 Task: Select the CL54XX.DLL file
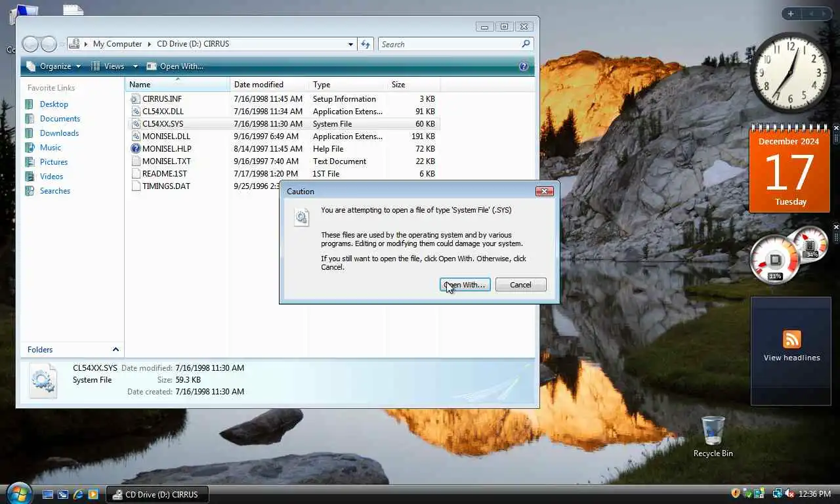(163, 112)
